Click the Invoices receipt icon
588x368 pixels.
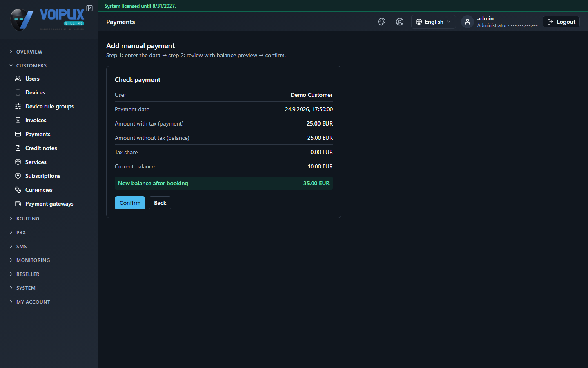click(x=18, y=120)
